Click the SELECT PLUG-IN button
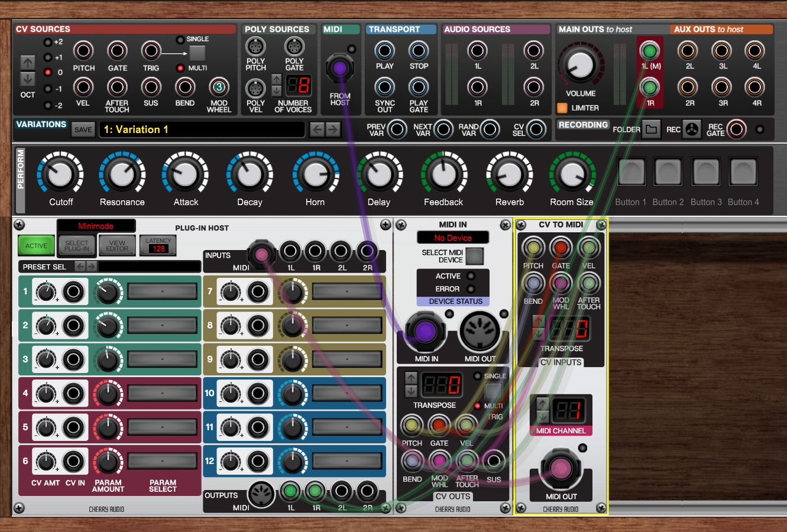The image size is (787, 532). (x=77, y=246)
